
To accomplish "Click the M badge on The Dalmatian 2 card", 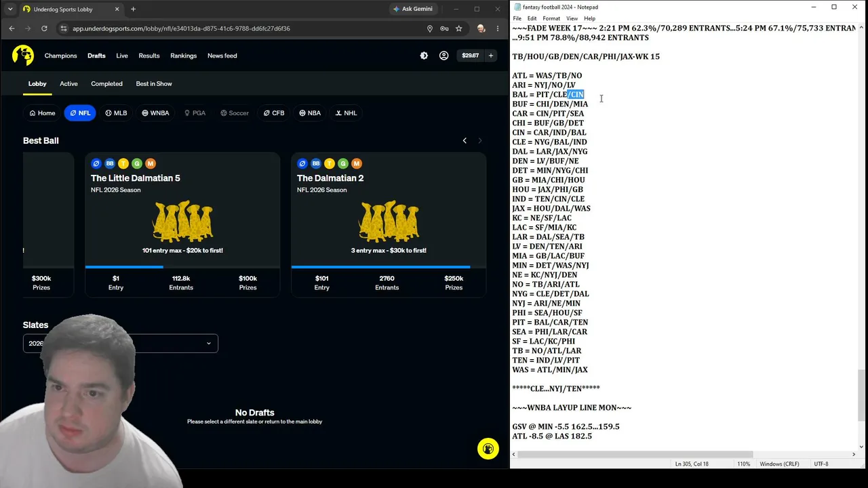I will [x=357, y=163].
